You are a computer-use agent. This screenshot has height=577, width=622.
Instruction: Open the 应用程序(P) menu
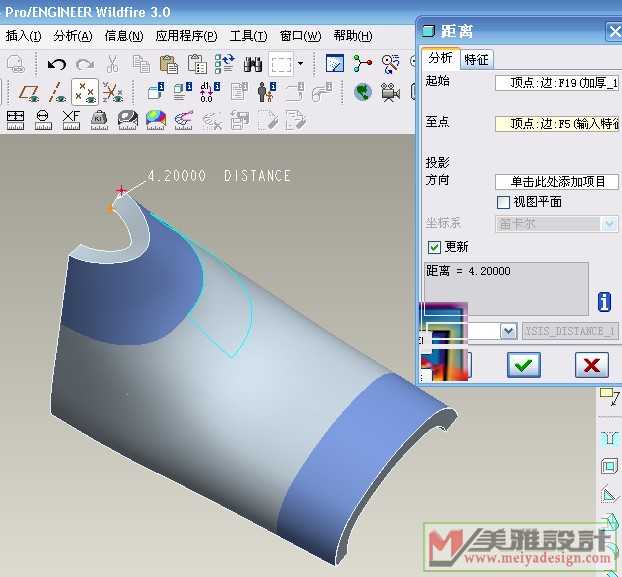(186, 36)
